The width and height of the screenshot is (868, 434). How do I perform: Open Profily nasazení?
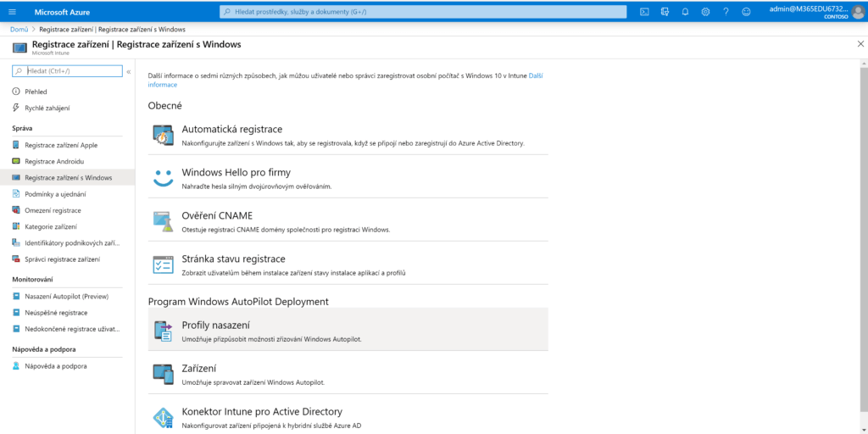(x=215, y=325)
